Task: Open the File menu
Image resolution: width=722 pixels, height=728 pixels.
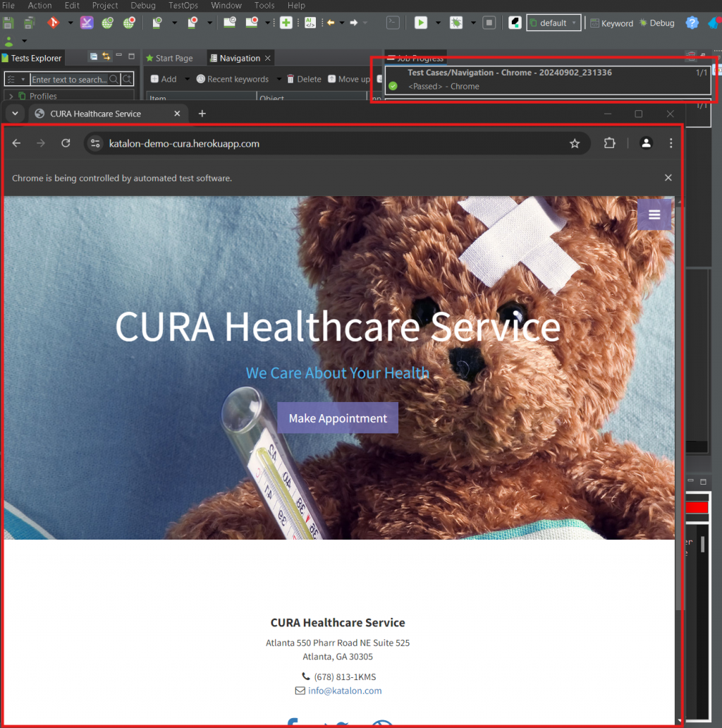Action: pyautogui.click(x=8, y=6)
